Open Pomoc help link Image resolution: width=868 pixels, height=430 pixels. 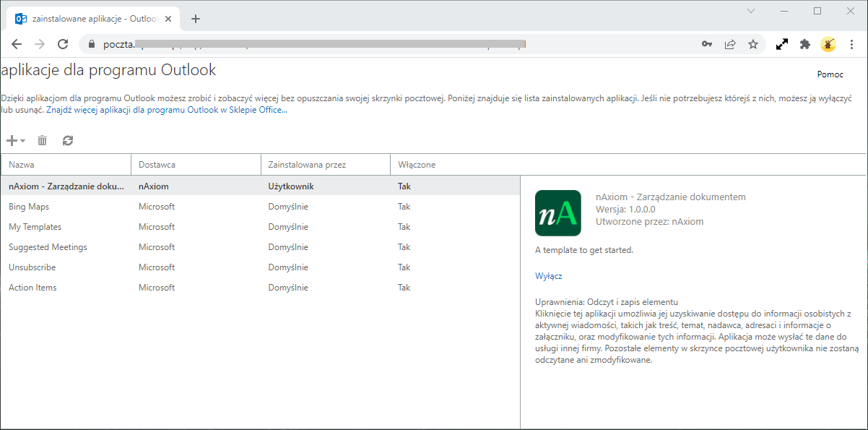point(830,74)
